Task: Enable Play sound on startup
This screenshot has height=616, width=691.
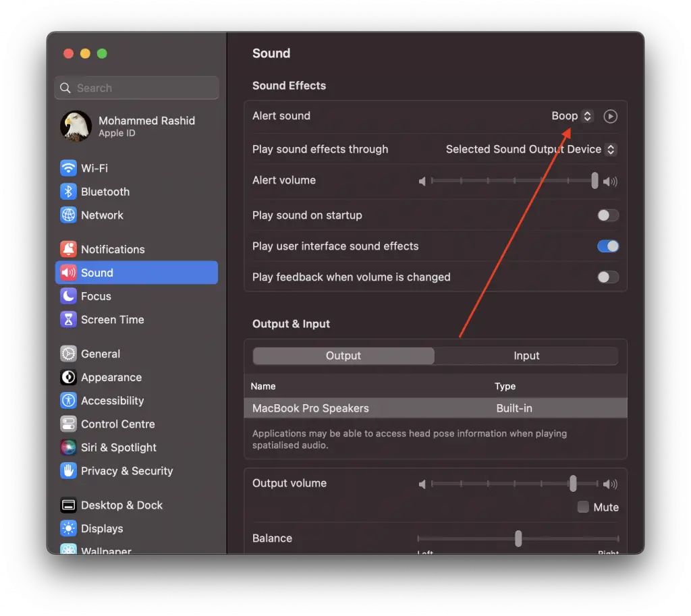Action: [x=608, y=215]
